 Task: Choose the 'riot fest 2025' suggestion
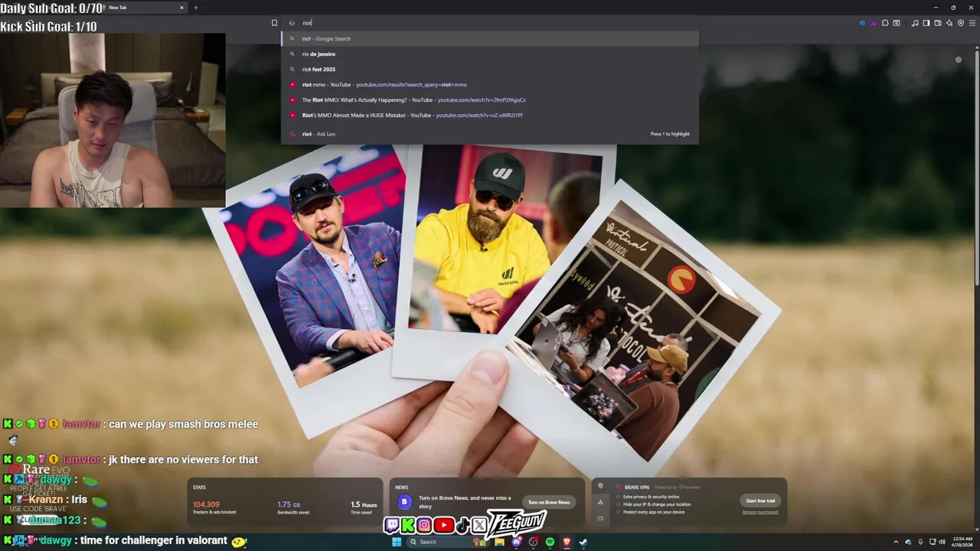(x=490, y=69)
